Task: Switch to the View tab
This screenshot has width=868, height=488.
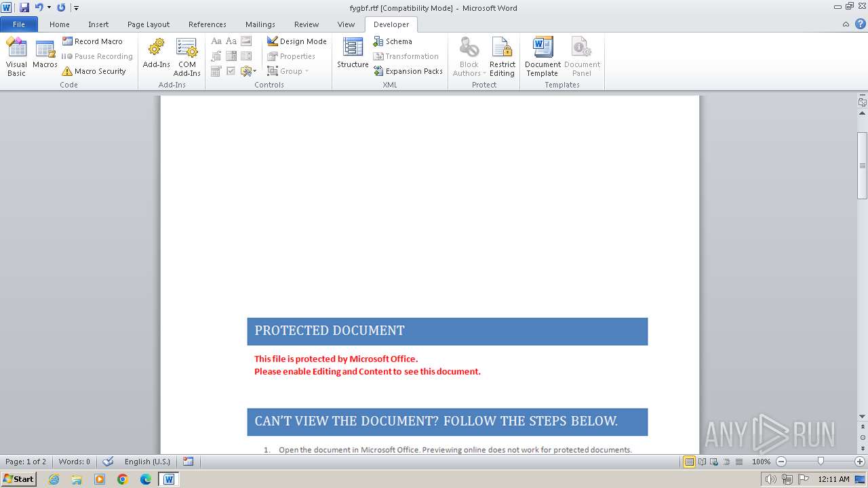Action: [x=346, y=24]
